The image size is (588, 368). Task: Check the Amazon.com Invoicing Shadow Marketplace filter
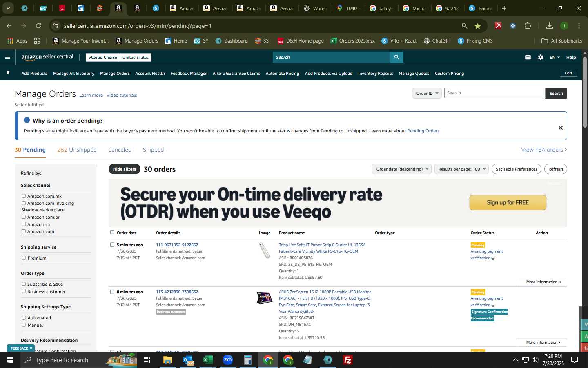(24, 203)
